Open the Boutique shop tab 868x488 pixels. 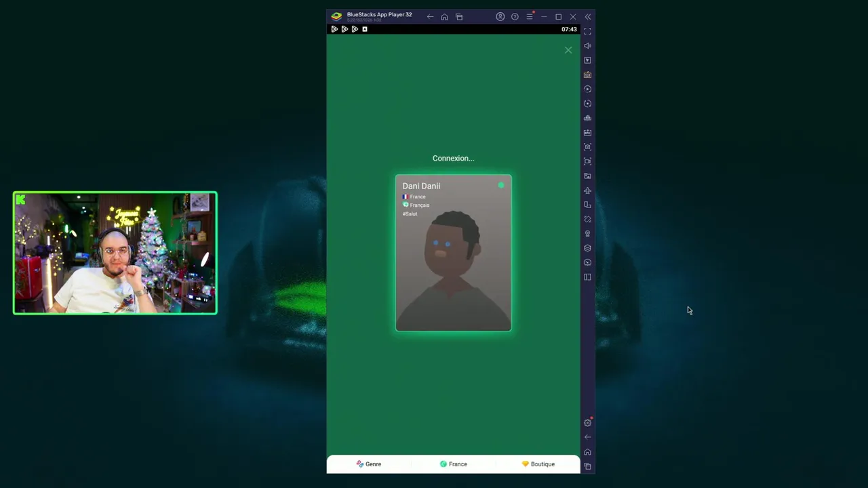[538, 464]
